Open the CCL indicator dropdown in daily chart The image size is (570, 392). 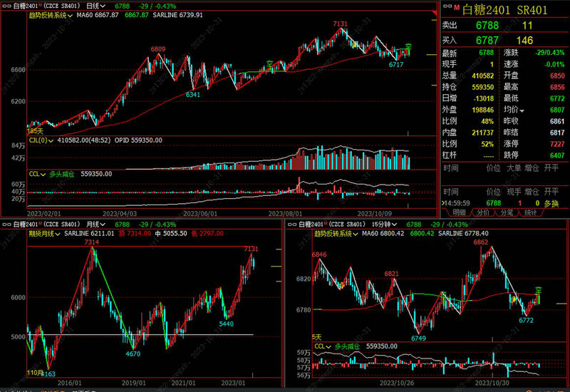click(44, 173)
